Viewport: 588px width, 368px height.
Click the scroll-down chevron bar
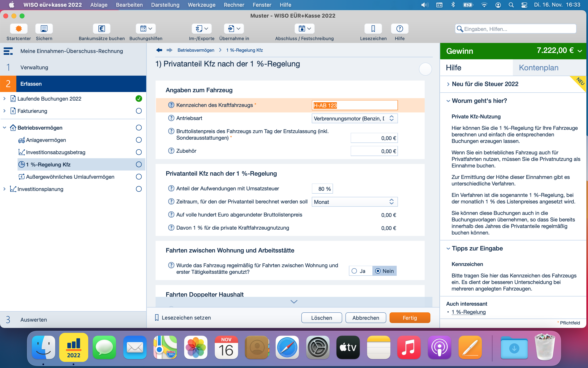pos(294,302)
